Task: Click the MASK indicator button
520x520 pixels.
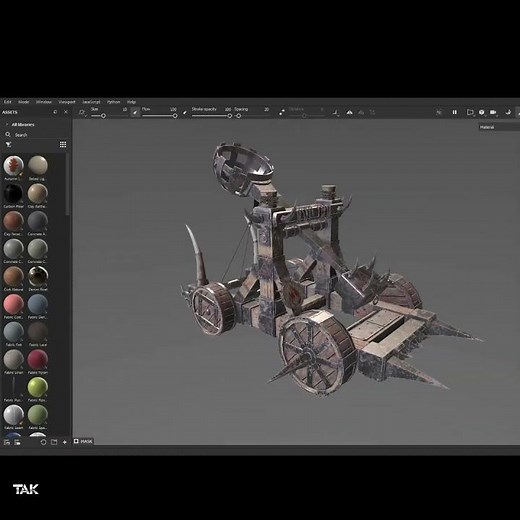Action: (83, 441)
